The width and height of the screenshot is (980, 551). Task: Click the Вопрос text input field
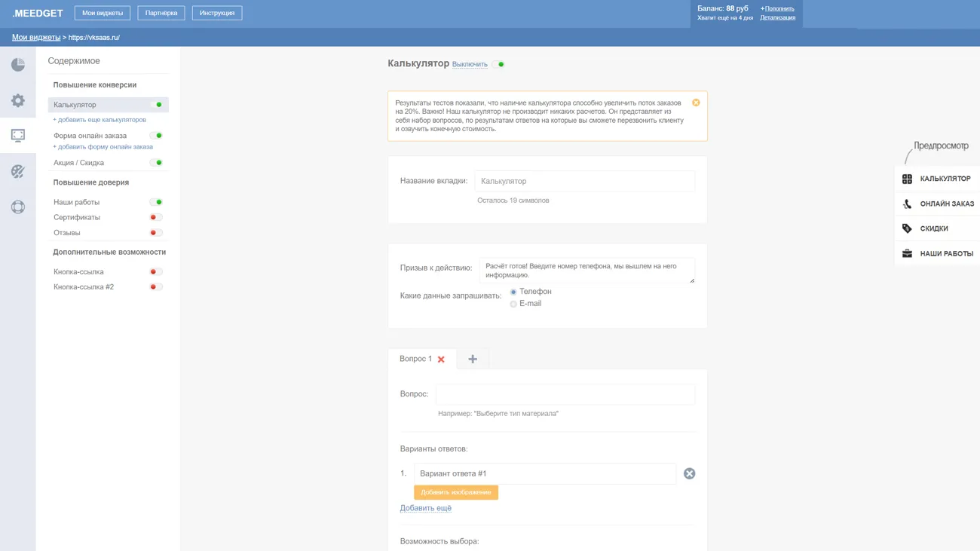point(565,394)
